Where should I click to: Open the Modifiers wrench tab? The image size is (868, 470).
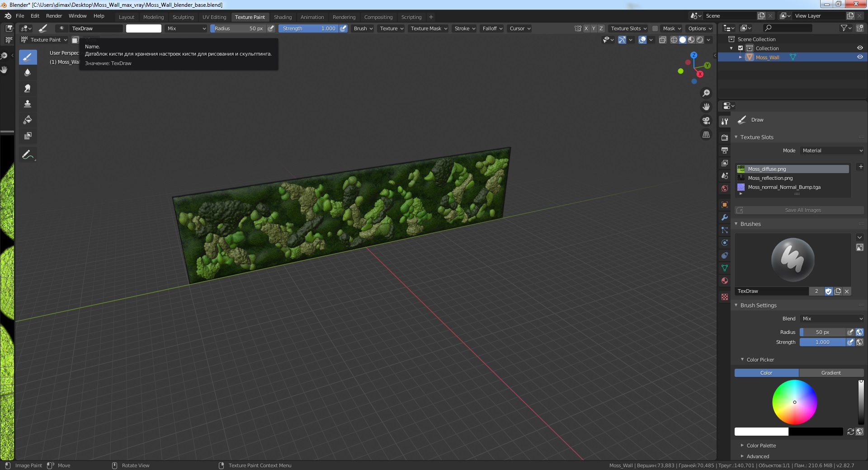coord(725,217)
